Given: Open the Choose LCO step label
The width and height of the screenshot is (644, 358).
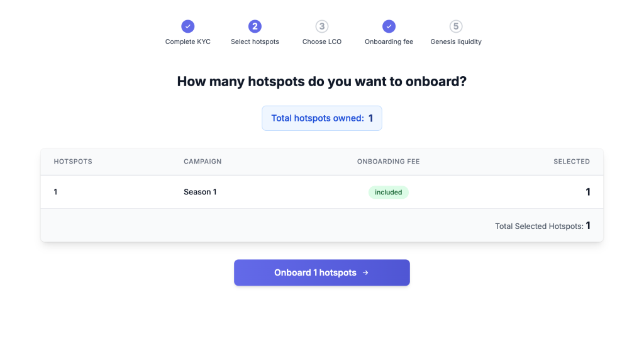Looking at the screenshot, I should click(x=322, y=42).
